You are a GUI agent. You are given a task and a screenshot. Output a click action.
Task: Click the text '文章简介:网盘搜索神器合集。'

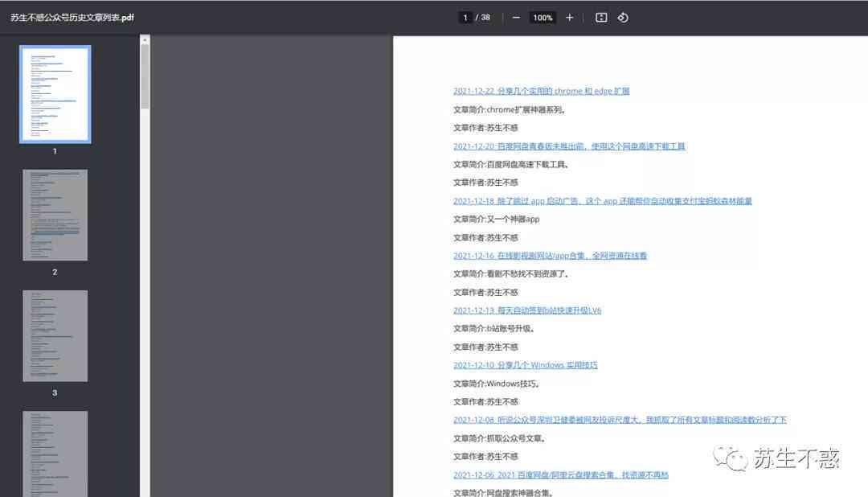coord(503,492)
